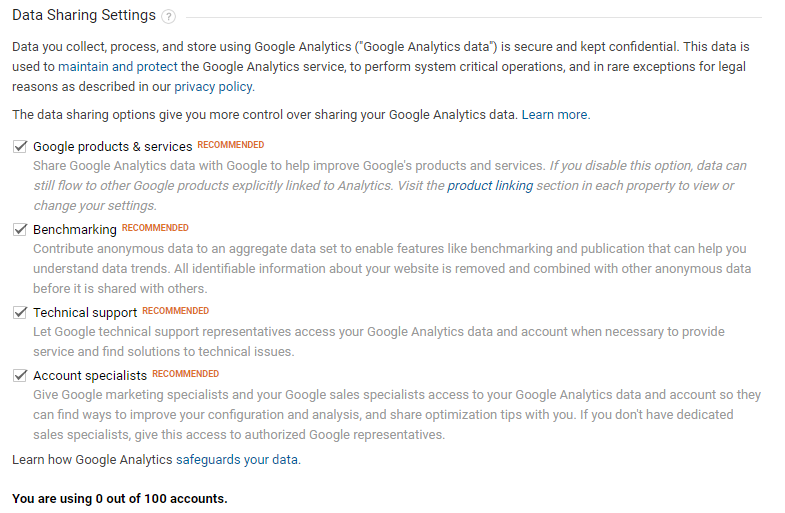Click the help icon beside Data Sharing Settings
Viewport: 785px width, 513px height.
tap(168, 17)
